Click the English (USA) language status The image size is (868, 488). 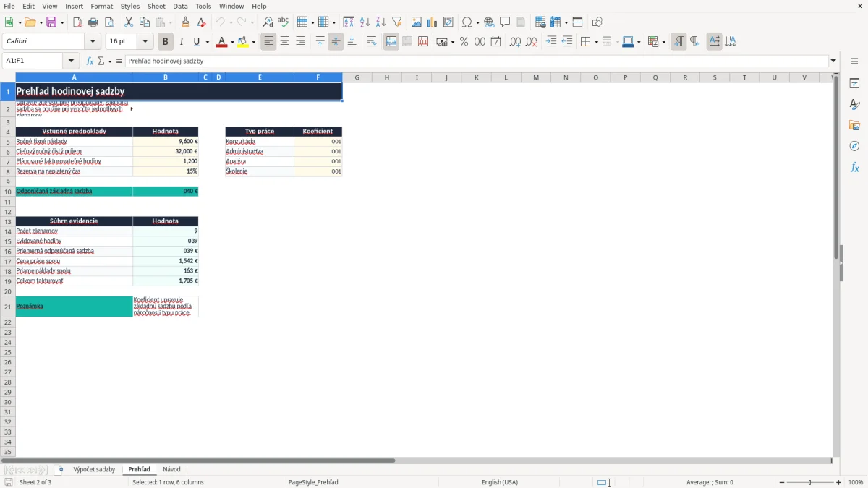[500, 482]
